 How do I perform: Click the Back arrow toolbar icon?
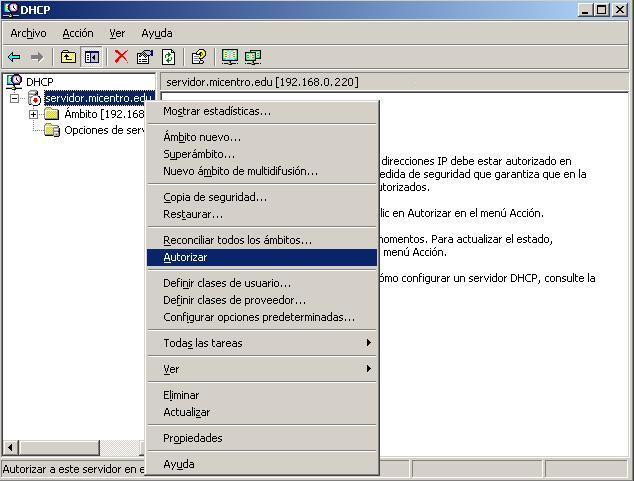[x=14, y=57]
